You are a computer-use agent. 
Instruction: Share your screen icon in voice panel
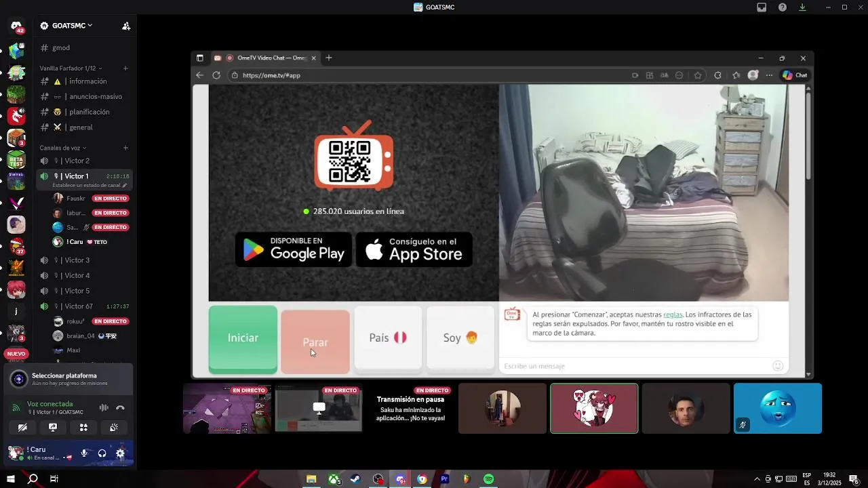[x=53, y=428]
